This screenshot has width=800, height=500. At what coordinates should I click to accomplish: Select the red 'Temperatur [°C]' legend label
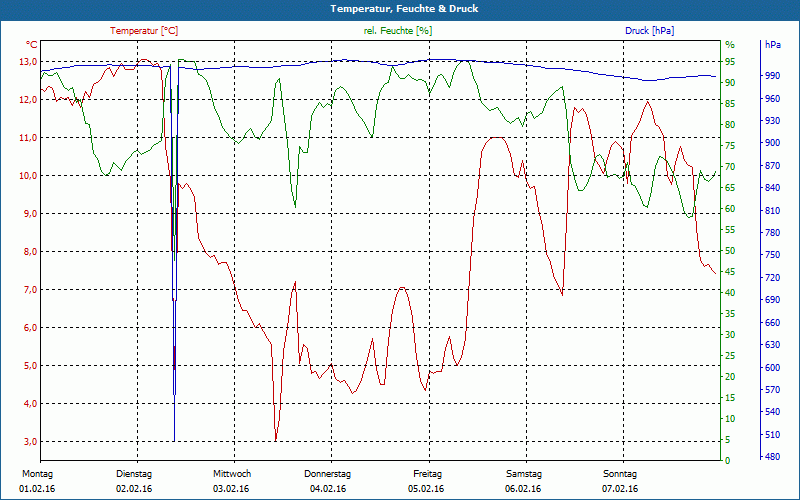[x=144, y=31]
